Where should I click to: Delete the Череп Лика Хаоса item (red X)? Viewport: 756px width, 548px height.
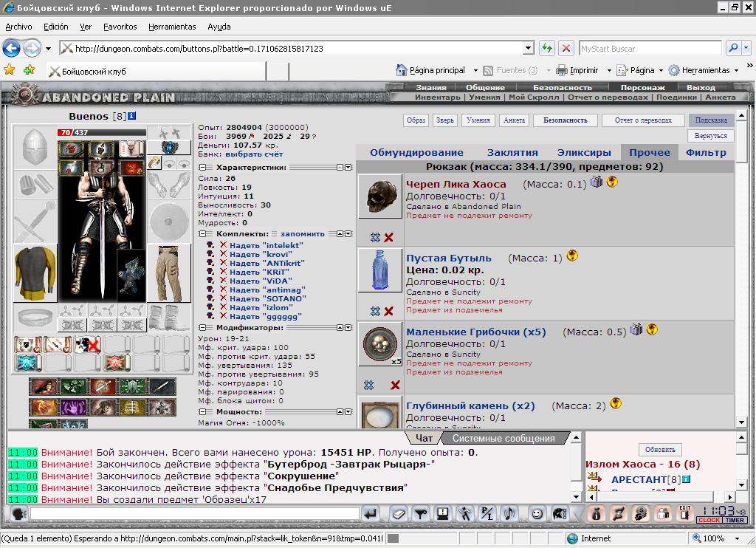(388, 237)
